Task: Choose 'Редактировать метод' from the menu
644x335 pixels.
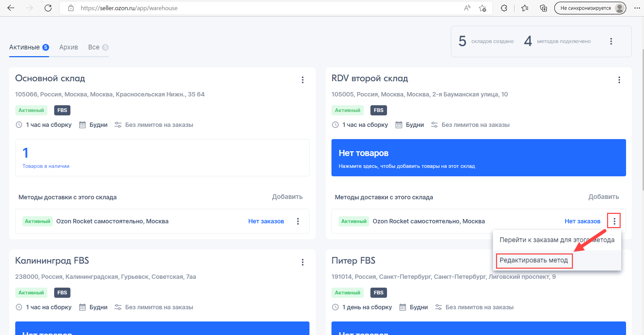Action: 534,260
